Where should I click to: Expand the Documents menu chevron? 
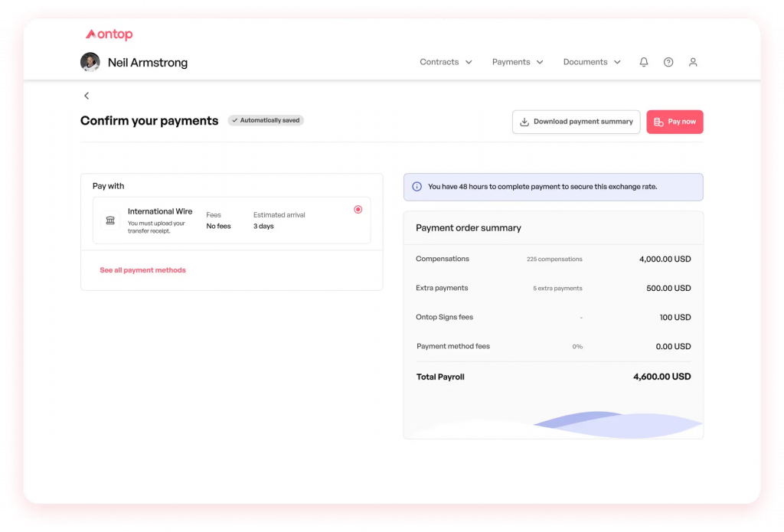click(x=618, y=63)
